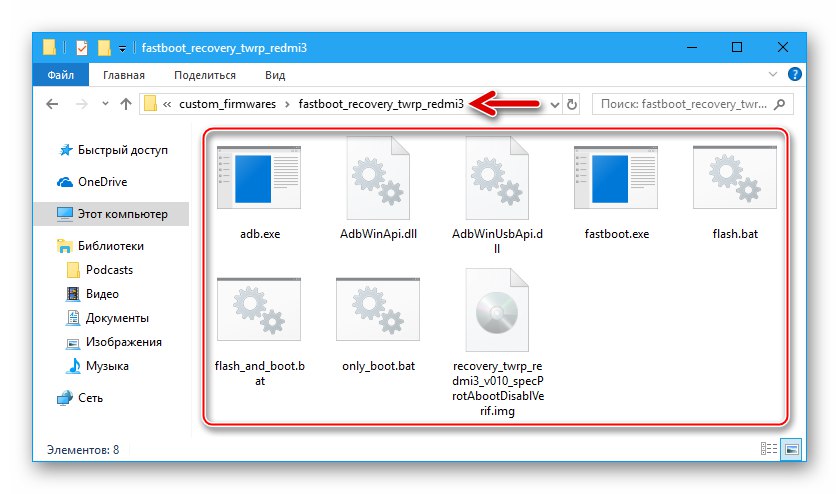Click the recovery_twrp_redmi3 img file name

coord(498,389)
